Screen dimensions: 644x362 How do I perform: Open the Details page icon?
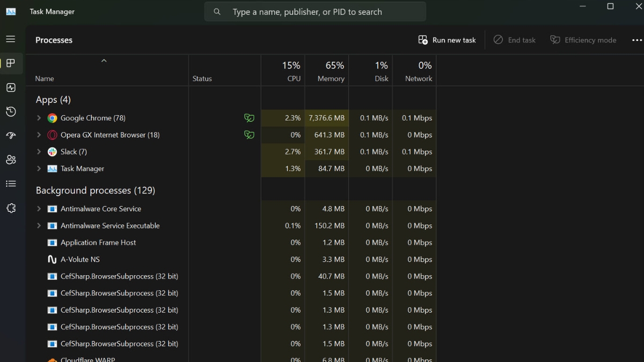(11, 184)
